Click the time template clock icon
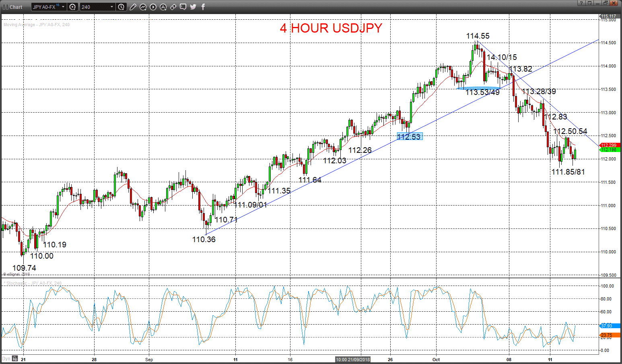This screenshot has width=622, height=364. tap(121, 7)
